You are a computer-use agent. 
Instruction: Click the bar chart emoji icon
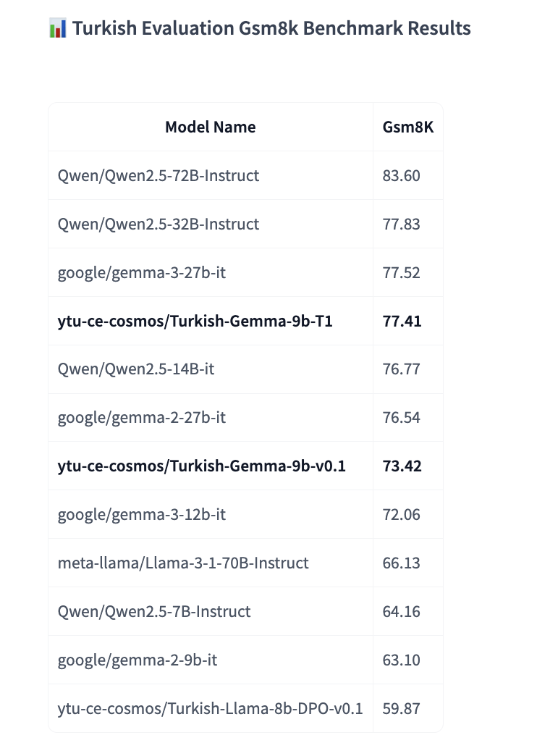[x=58, y=29]
